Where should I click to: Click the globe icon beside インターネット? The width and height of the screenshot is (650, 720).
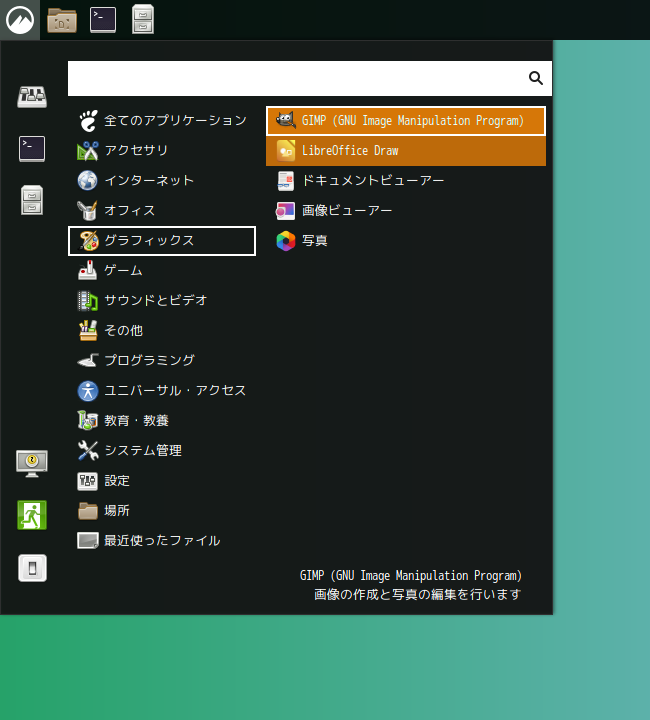pyautogui.click(x=87, y=180)
